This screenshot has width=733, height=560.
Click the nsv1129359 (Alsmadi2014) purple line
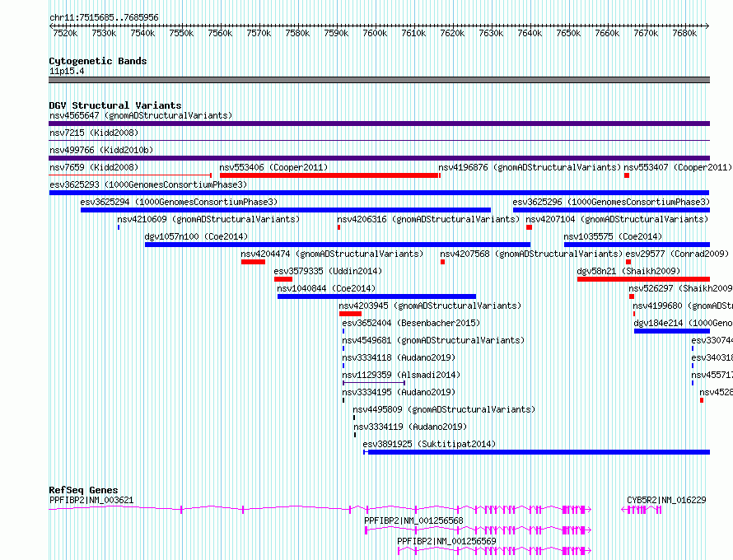click(374, 383)
